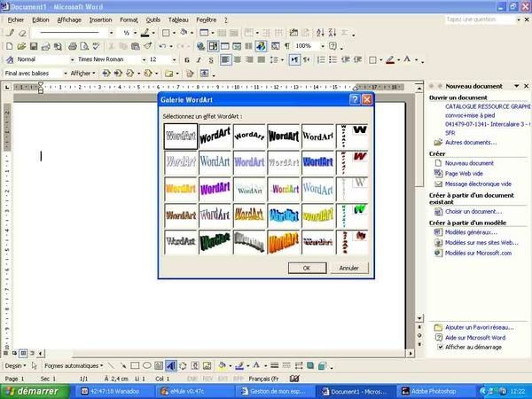
Task: Click the New blank document icon
Action: [x=10, y=46]
